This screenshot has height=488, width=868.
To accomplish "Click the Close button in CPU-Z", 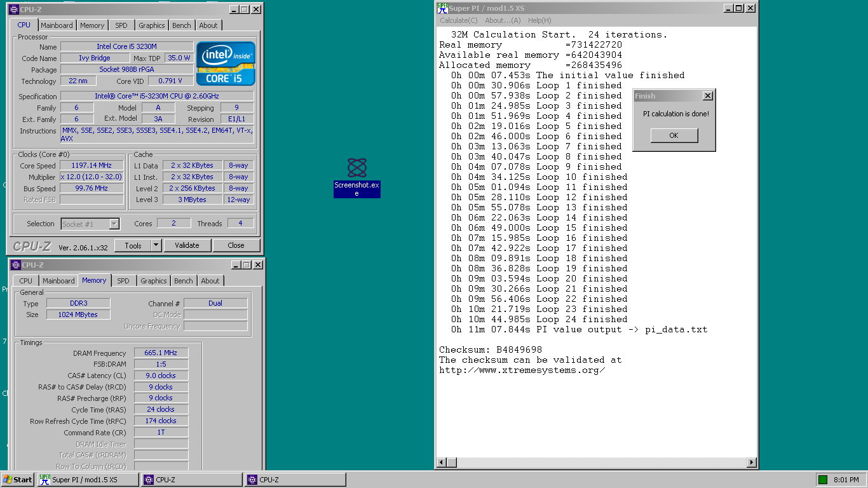I will point(236,245).
